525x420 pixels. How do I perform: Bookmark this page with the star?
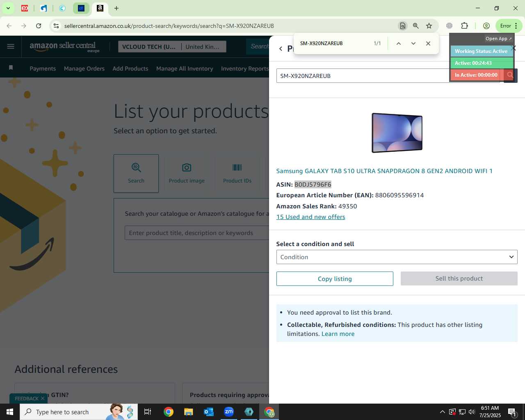pyautogui.click(x=429, y=25)
